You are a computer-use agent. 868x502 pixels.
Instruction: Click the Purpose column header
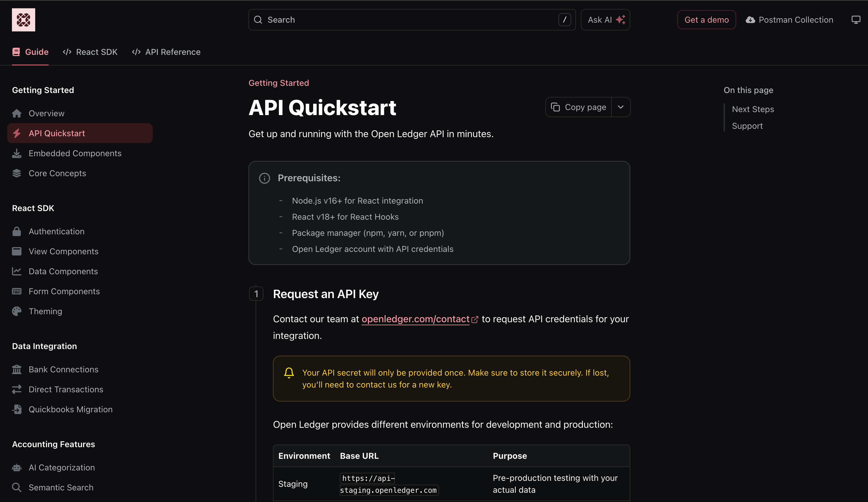(510, 456)
